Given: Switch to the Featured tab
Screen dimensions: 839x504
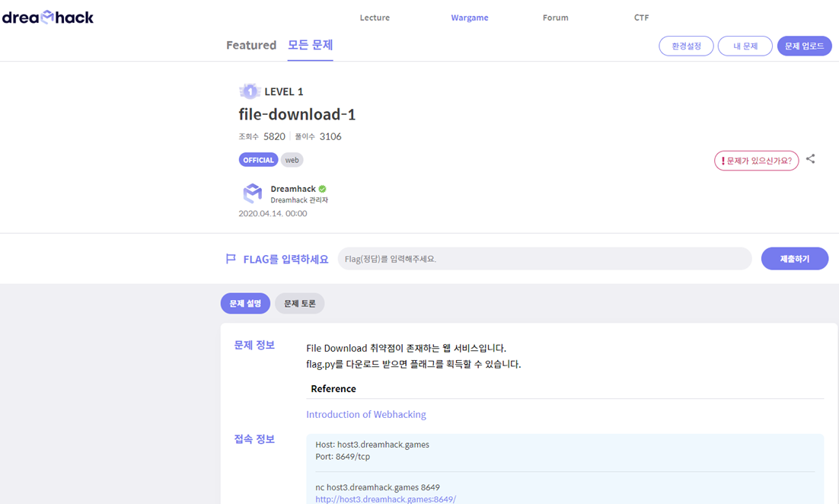Looking at the screenshot, I should pyautogui.click(x=251, y=45).
